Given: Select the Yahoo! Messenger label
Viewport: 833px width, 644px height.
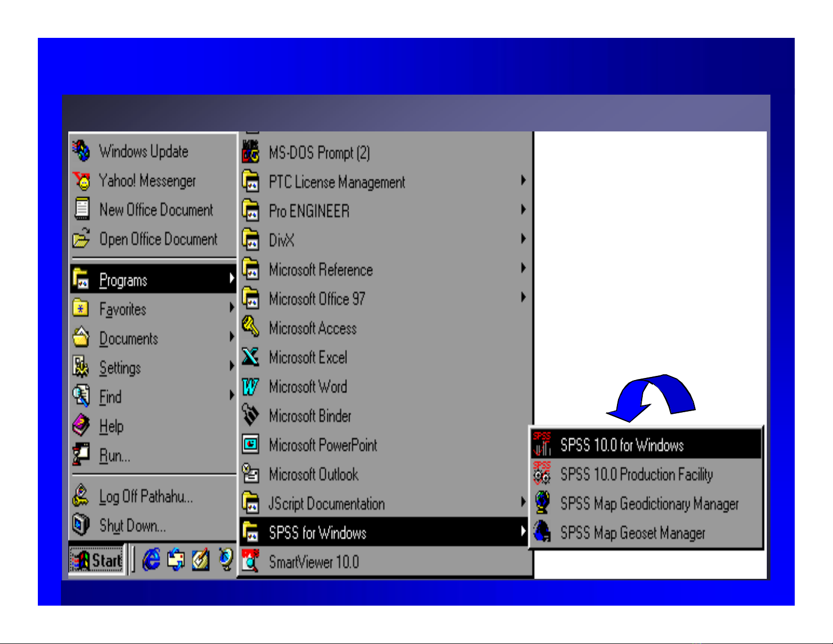Looking at the screenshot, I should [x=147, y=181].
